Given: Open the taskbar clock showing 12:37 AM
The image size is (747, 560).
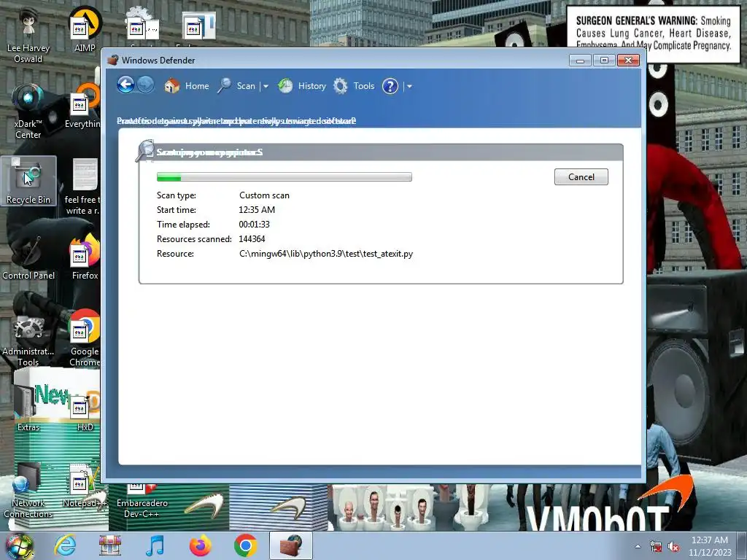Looking at the screenshot, I should click(709, 546).
